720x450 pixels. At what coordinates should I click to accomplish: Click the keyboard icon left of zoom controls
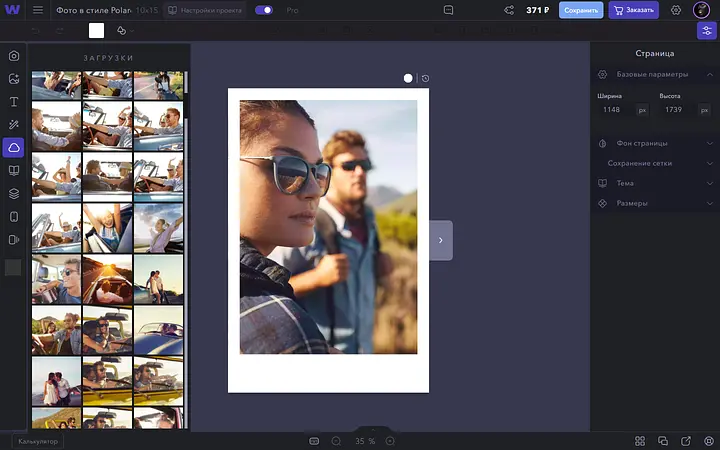click(x=314, y=441)
